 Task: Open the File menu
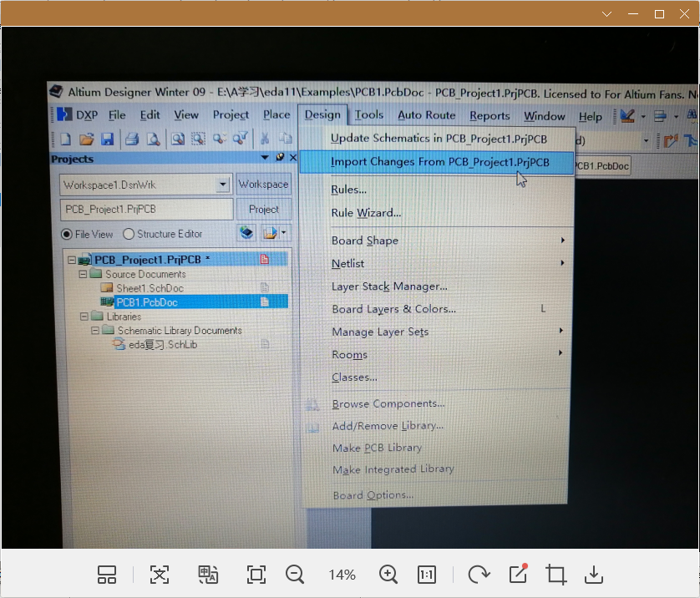coord(117,115)
